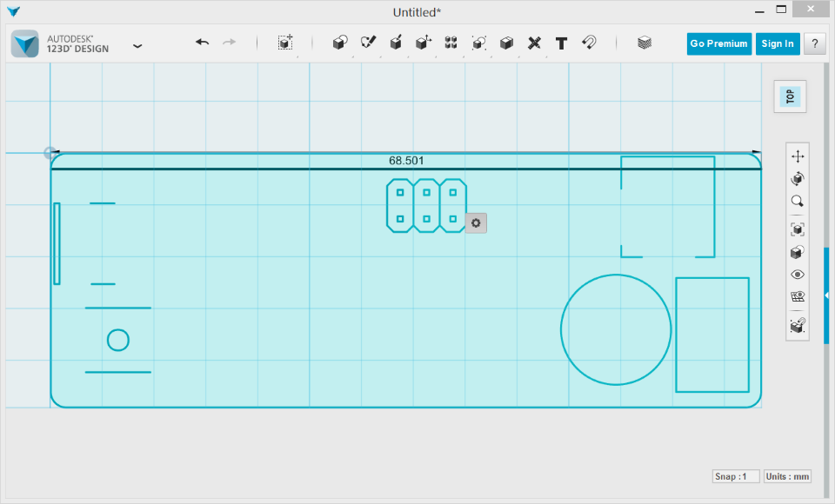Click the Fit to view icon
This screenshot has width=835, height=504.
tap(797, 229)
